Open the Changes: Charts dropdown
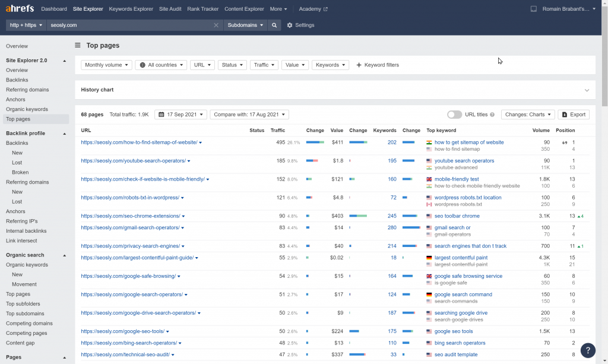Screen dimensions: 608x364 pos(528,115)
